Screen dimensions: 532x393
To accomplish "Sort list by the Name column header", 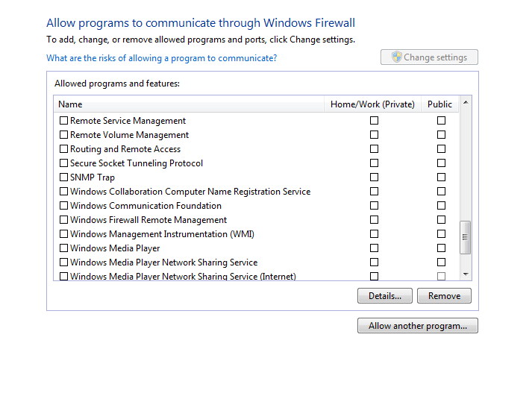I will pos(189,104).
